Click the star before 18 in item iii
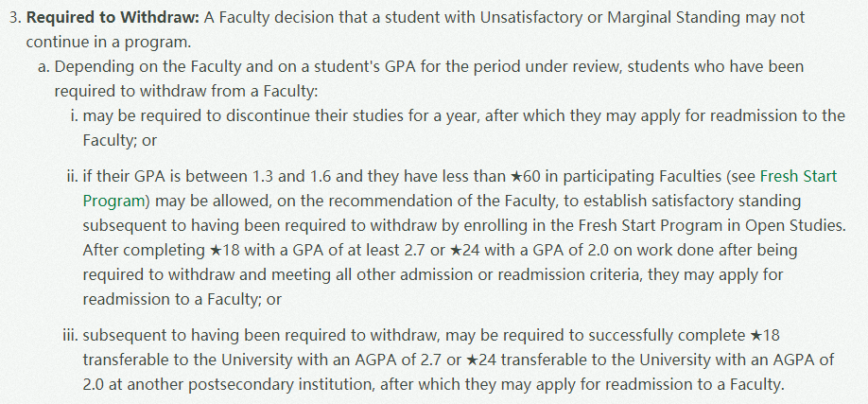This screenshot has width=868, height=404. (x=755, y=337)
